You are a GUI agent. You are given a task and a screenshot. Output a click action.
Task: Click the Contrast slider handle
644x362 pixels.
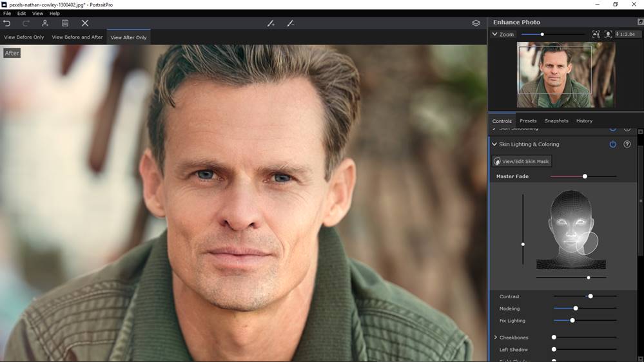click(x=590, y=296)
